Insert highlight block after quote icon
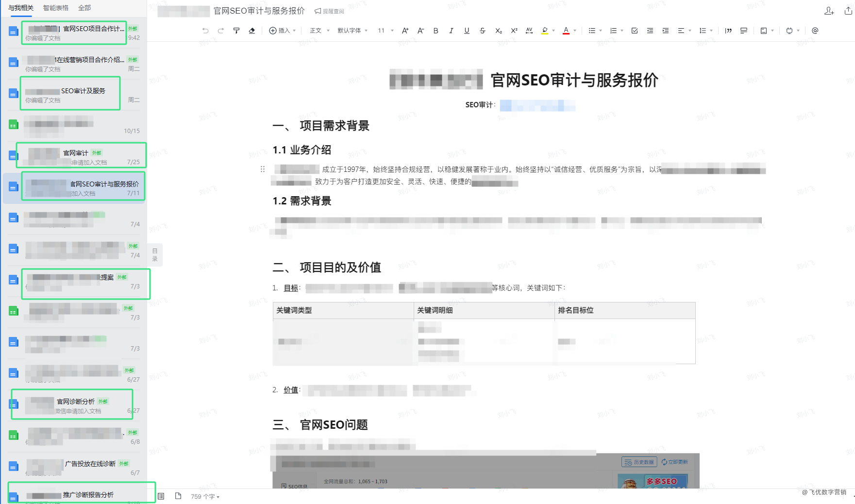Image resolution: width=855 pixels, height=504 pixels. point(744,31)
